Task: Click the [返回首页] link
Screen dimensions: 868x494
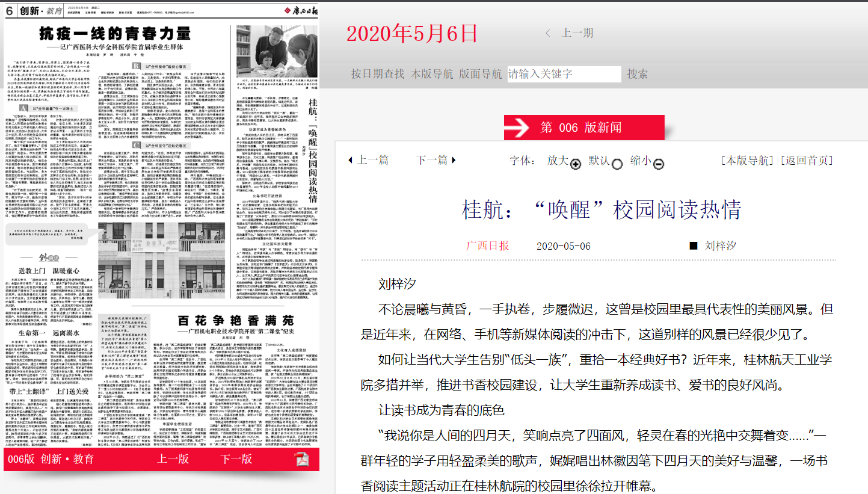Action: pos(808,160)
